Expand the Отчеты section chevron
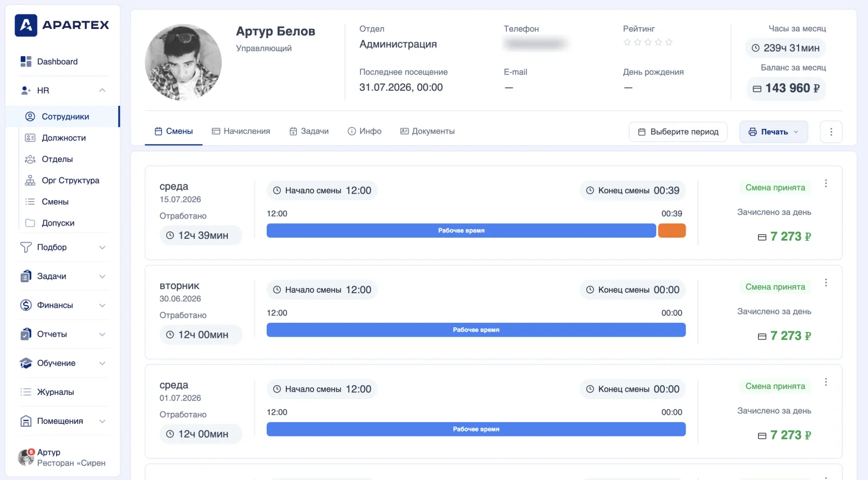 point(102,334)
